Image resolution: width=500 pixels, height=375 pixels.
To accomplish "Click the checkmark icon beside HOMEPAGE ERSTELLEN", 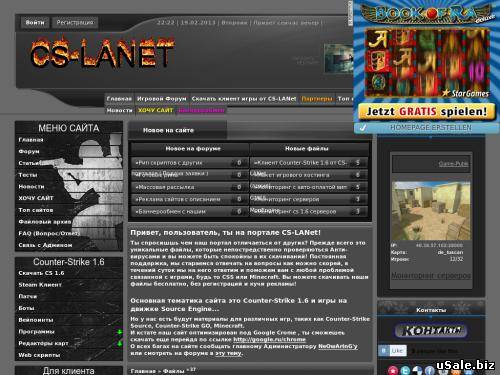I will coord(363,128).
